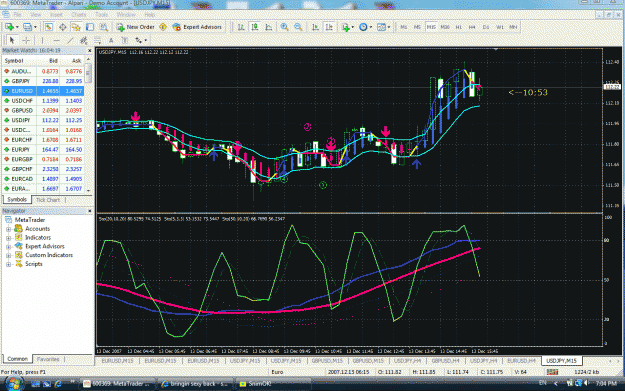Image resolution: width=625 pixels, height=391 pixels.
Task: Toggle Chart Shift button
Action: coord(329,27)
